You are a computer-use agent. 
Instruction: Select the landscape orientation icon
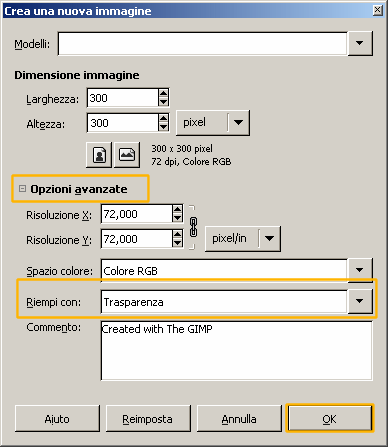(x=127, y=155)
